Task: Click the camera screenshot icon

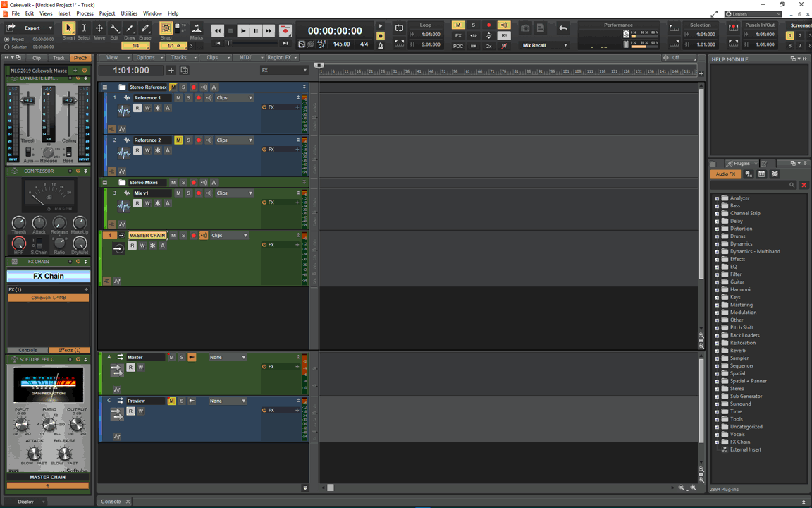Action: 525,28
